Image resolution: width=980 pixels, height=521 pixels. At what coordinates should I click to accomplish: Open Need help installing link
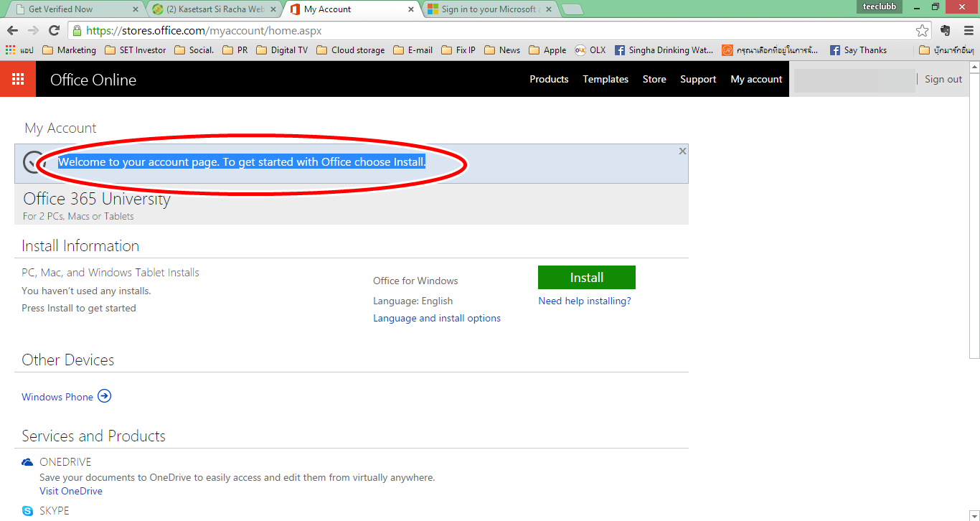(585, 301)
